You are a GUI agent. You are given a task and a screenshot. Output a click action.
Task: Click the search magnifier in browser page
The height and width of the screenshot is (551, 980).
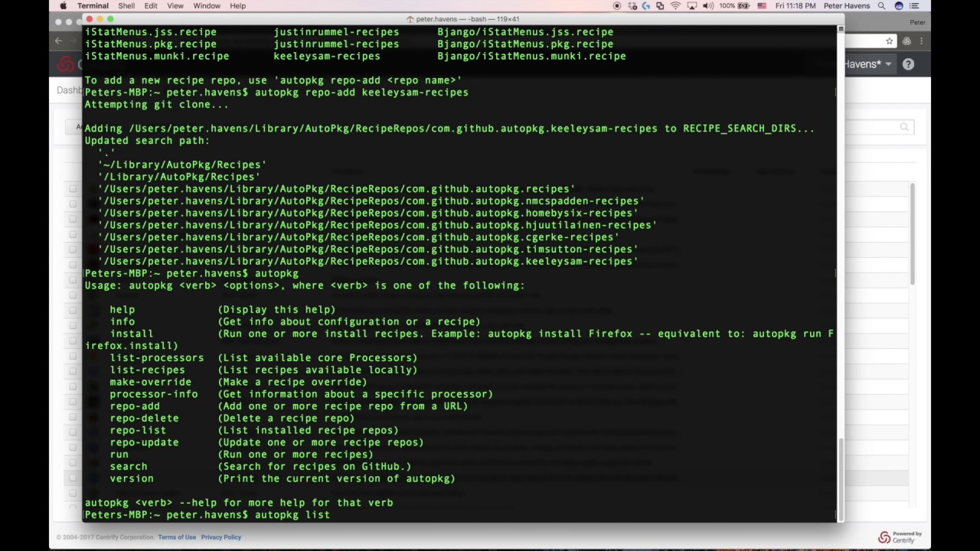click(904, 127)
